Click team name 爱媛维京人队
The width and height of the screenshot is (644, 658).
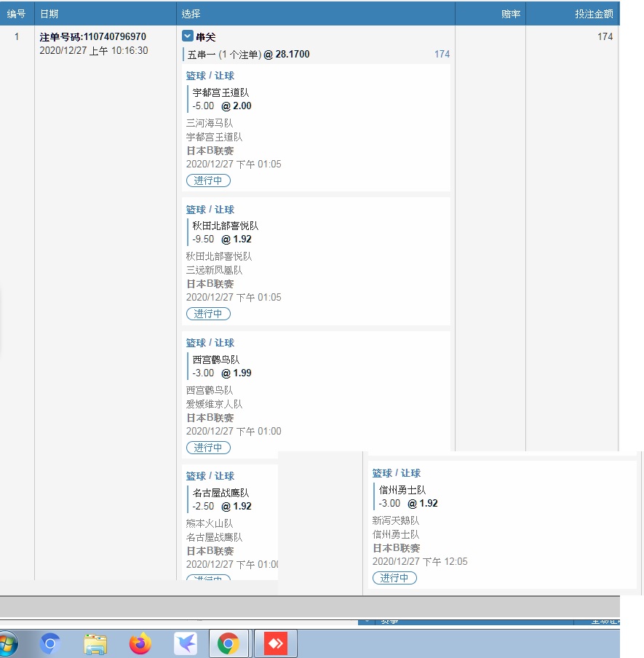[x=214, y=404]
